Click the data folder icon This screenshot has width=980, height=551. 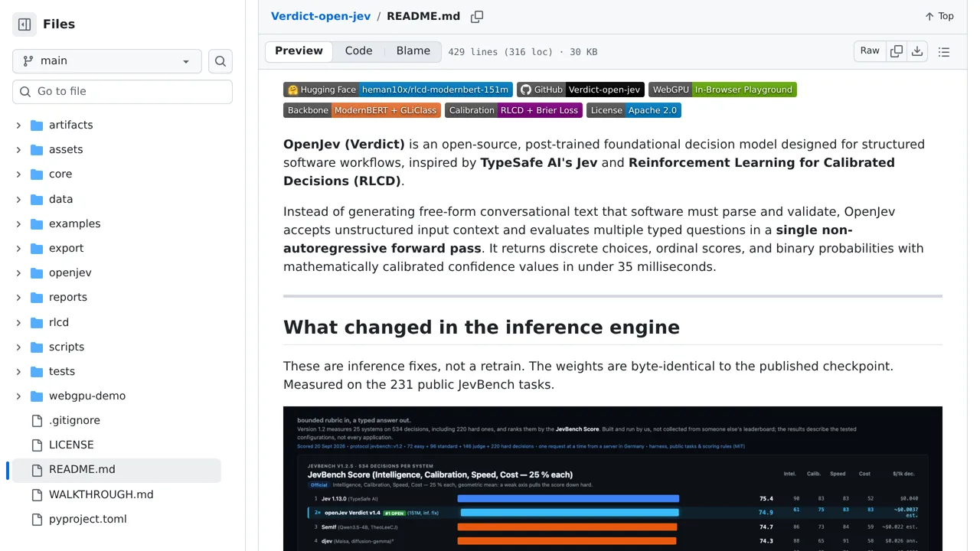tap(37, 199)
